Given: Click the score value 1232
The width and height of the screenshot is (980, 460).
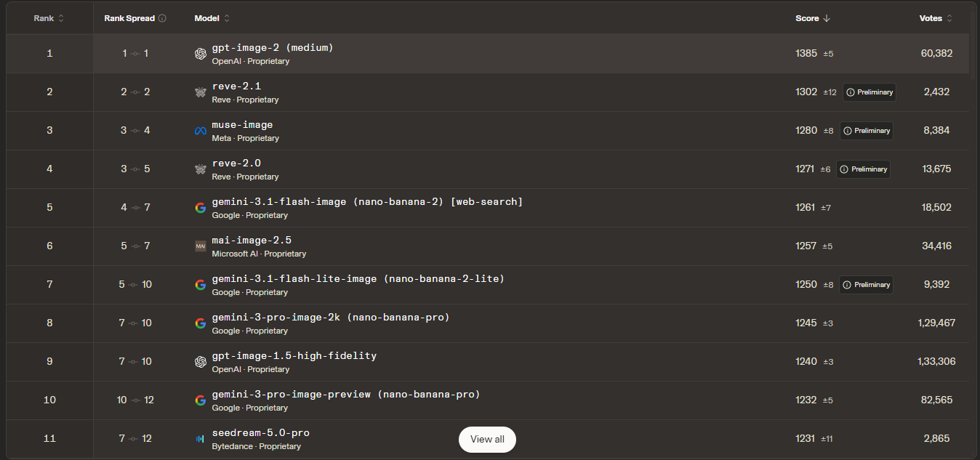Looking at the screenshot, I should pyautogui.click(x=806, y=400).
